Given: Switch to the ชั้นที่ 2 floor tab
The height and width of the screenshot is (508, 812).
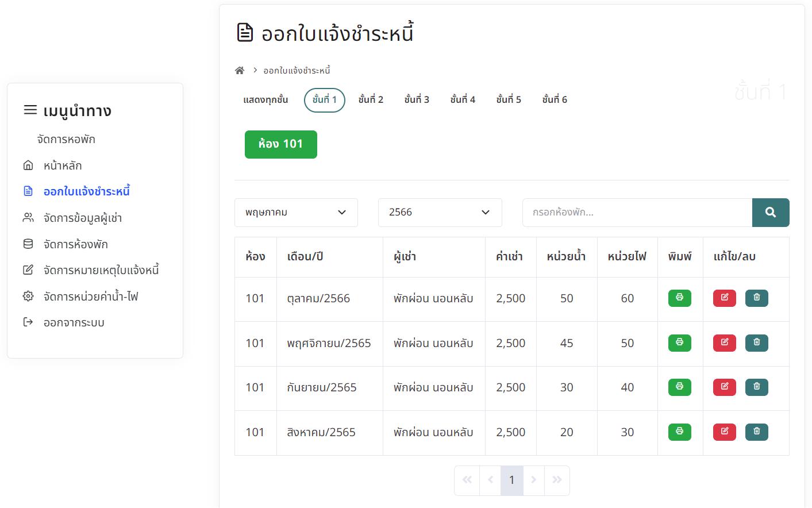Looking at the screenshot, I should click(x=371, y=100).
